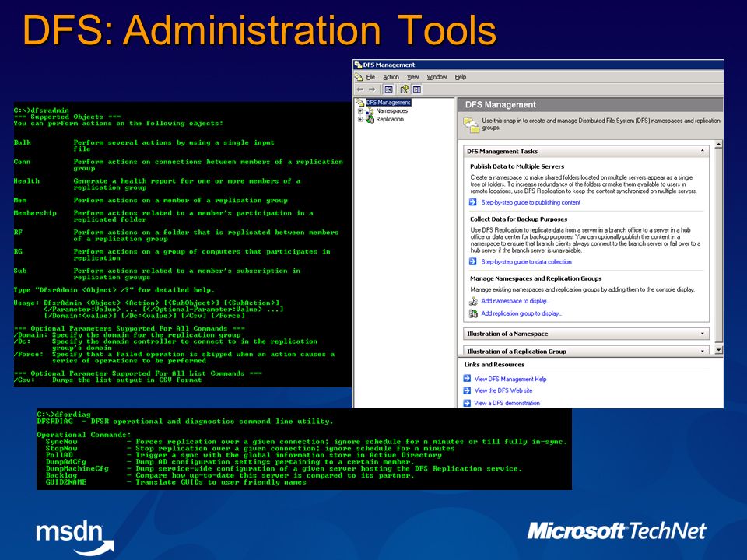Image resolution: width=747 pixels, height=560 pixels.
Task: Click the arrow icon beside View the DFS Web site
Action: (467, 390)
